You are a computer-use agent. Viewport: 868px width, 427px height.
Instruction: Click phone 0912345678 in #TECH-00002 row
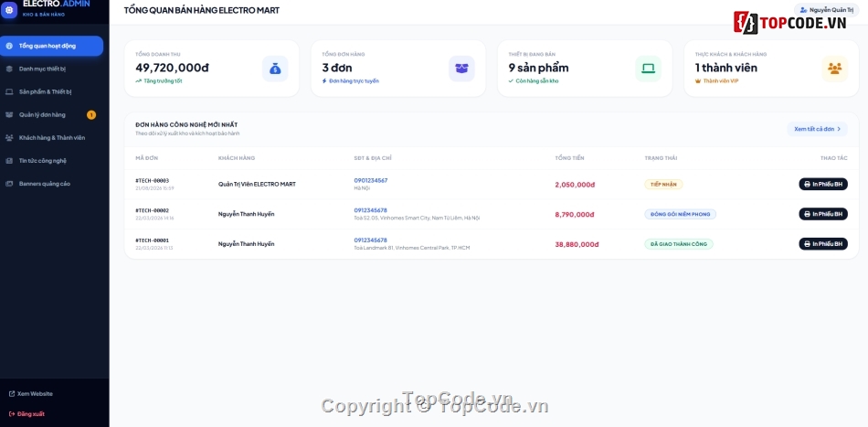point(371,210)
